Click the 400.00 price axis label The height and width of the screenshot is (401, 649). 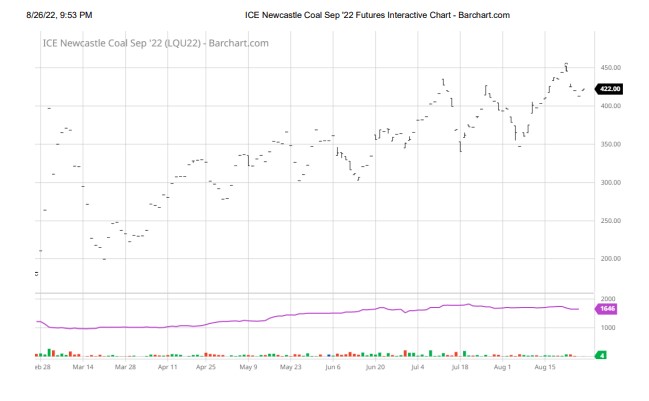click(x=610, y=106)
